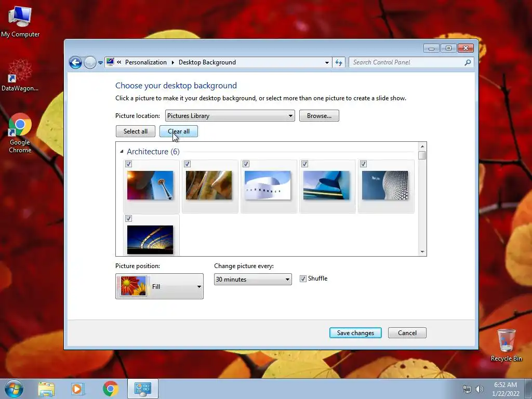Launch Google Chrome from the desktop icon

tap(20, 132)
